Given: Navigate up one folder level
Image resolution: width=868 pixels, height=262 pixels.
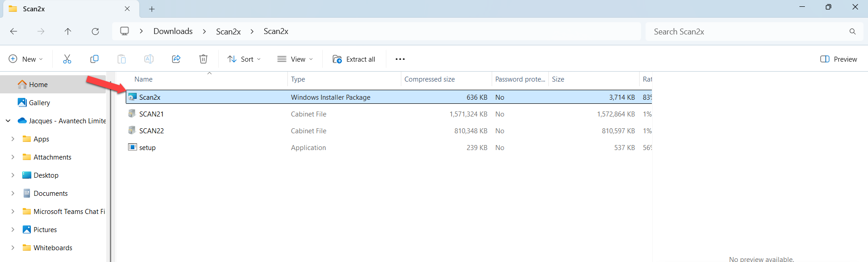Looking at the screenshot, I should coord(68,31).
